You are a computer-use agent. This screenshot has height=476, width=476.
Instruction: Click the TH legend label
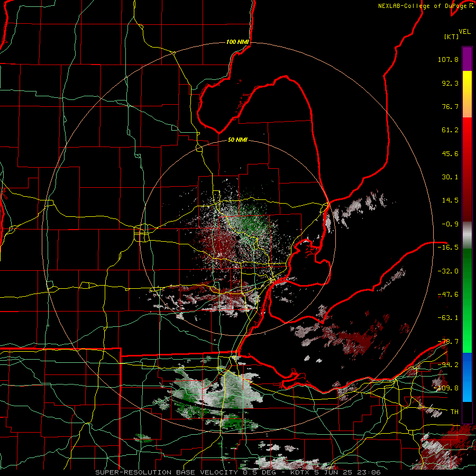point(454,412)
